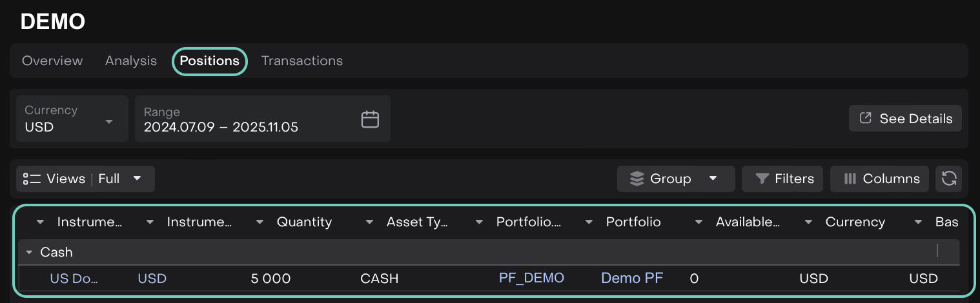Collapse the Cash group row

(x=29, y=252)
